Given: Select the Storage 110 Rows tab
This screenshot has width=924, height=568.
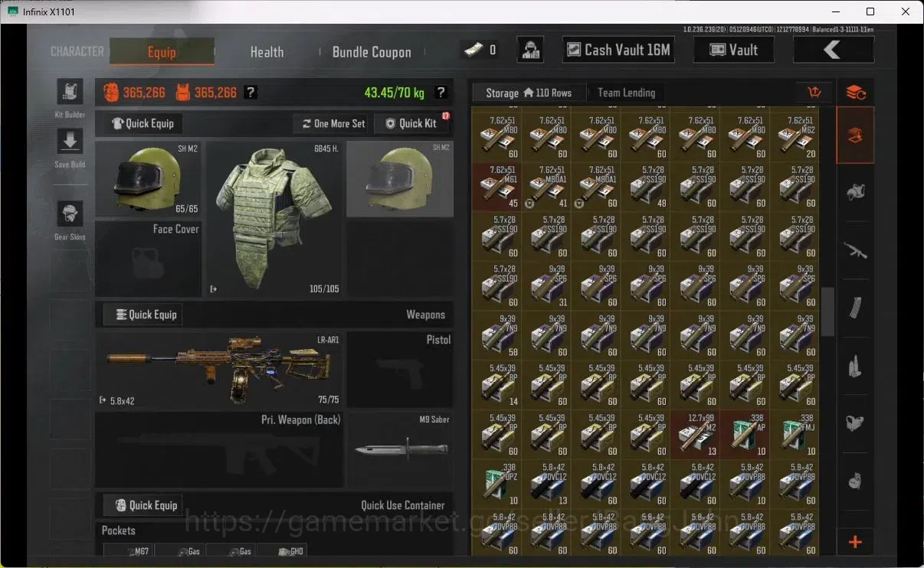Looking at the screenshot, I should click(x=529, y=93).
